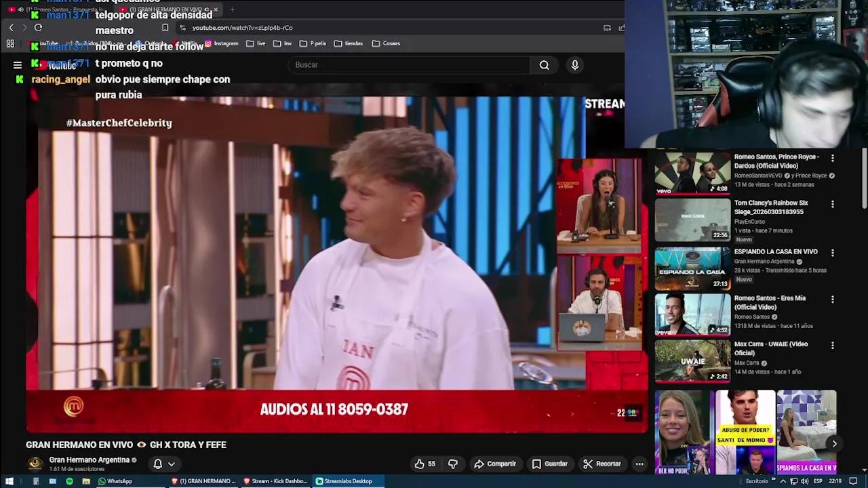
Task: Open the Windows notification center icon
Action: click(x=853, y=481)
